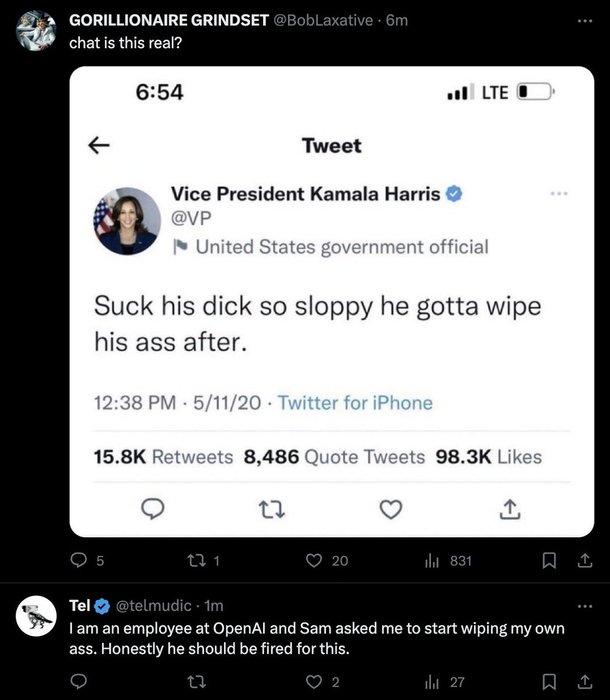This screenshot has width=610, height=700.
Task: Like the GORILLIONAIRE GRINDSET post
Action: coord(314,562)
